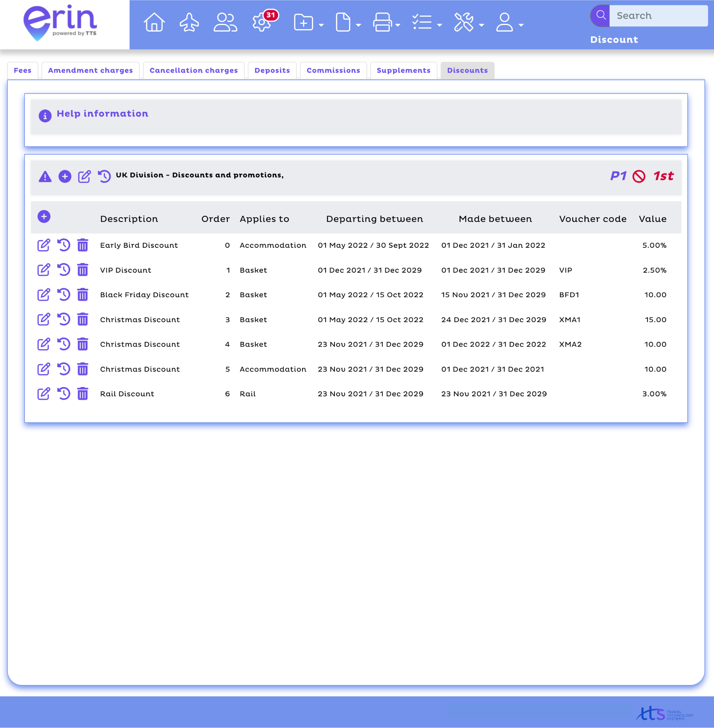Delete the Black Friday Discount
This screenshot has height=728, width=714.
82,295
